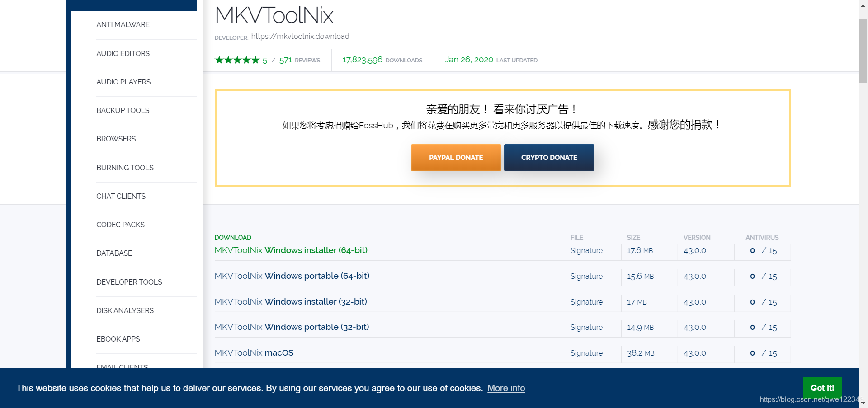868x408 pixels.
Task: Go to EBOOK APPS category
Action: (x=118, y=339)
